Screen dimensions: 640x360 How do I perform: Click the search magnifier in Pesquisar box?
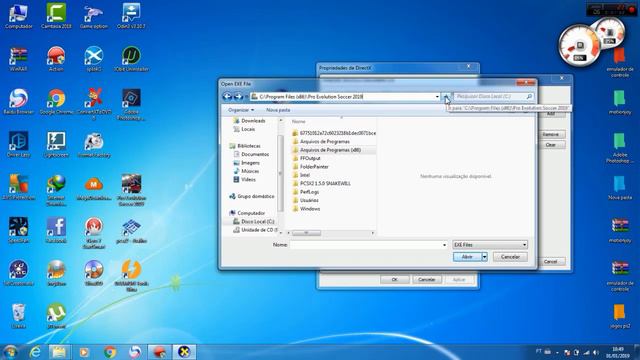(529, 97)
